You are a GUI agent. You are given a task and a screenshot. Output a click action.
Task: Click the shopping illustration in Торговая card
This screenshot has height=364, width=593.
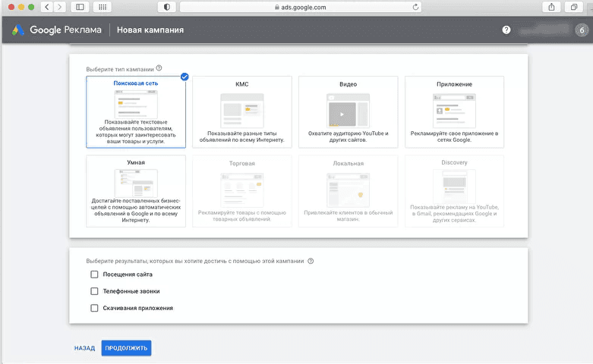click(242, 190)
